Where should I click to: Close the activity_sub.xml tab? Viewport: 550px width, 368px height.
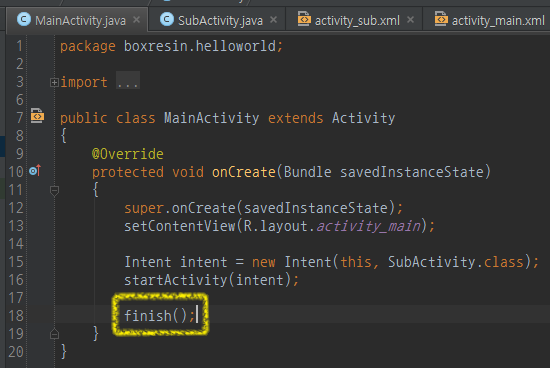tap(410, 20)
